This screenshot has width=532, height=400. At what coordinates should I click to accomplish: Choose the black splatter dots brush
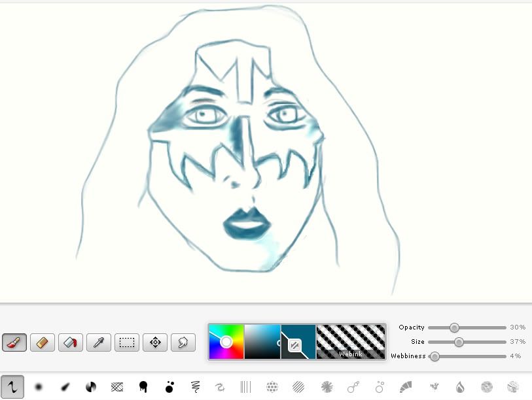pyautogui.click(x=169, y=387)
